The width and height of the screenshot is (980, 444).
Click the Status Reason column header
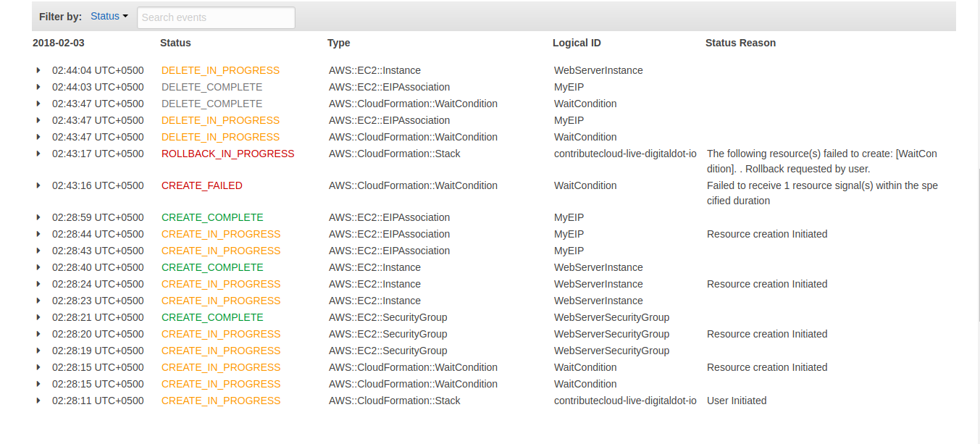pos(740,43)
